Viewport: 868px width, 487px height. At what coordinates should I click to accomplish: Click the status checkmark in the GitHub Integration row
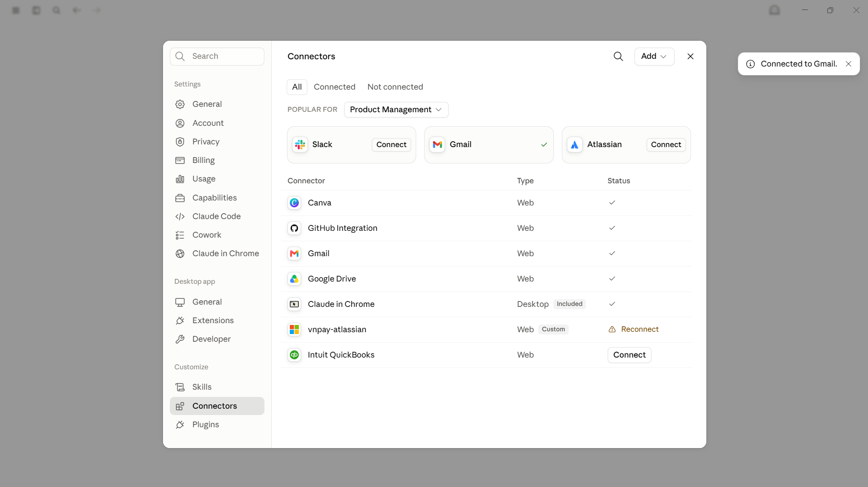tap(612, 228)
